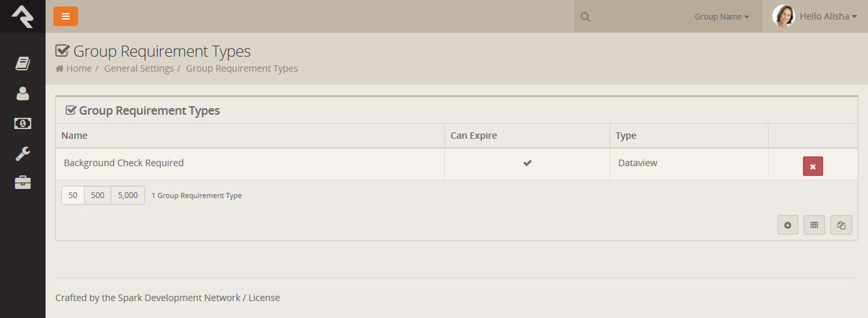Open the Background Check Required row
This screenshot has width=868, height=318.
click(x=124, y=163)
